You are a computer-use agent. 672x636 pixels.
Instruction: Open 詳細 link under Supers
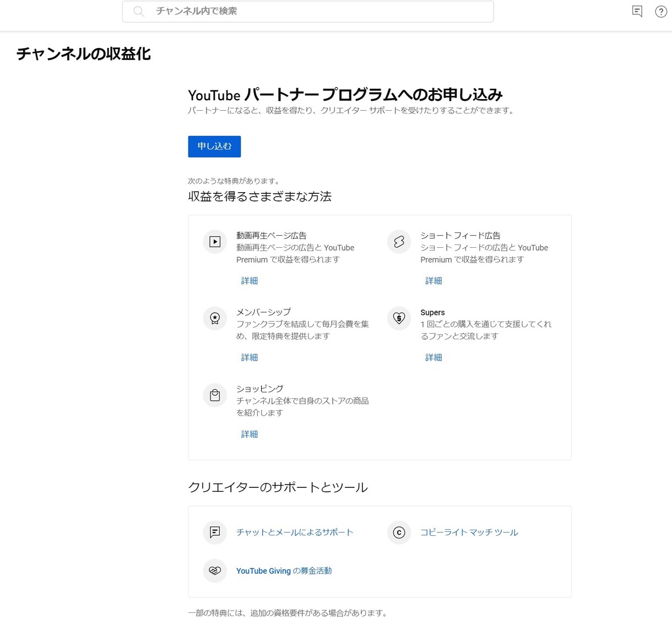(x=433, y=357)
